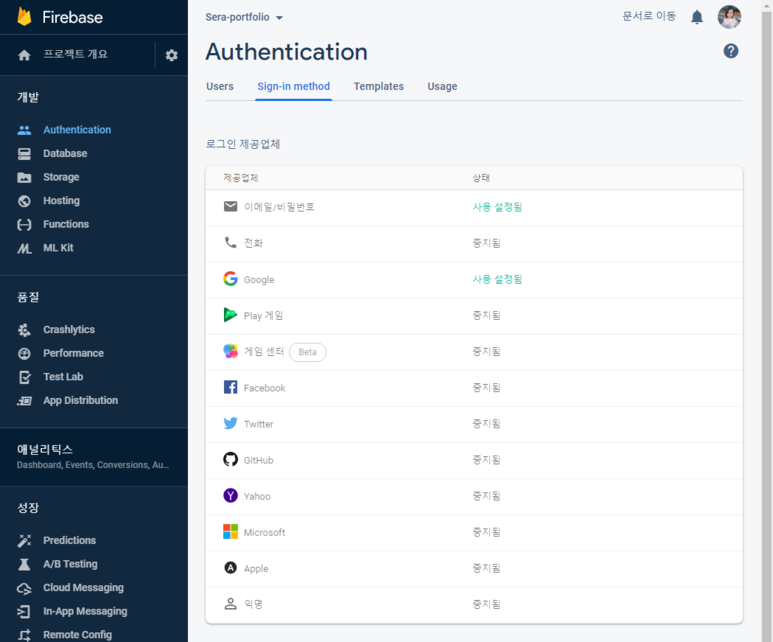Expand the Sera-portfolio project dropdown
773x642 pixels.
[244, 17]
